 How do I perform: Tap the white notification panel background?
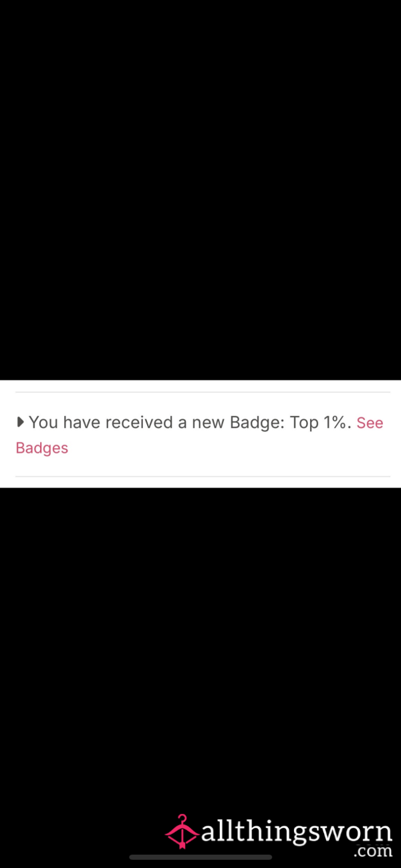200,434
